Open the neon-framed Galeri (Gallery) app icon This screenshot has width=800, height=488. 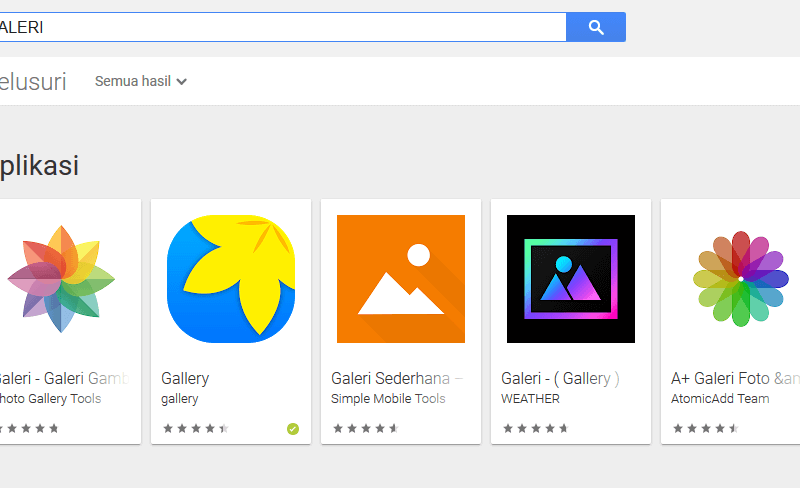tap(571, 279)
